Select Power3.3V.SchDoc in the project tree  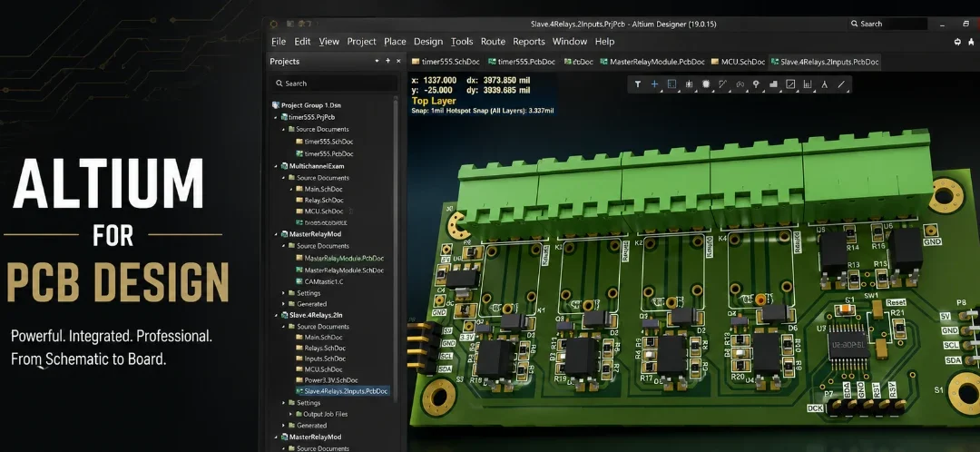[331, 380]
